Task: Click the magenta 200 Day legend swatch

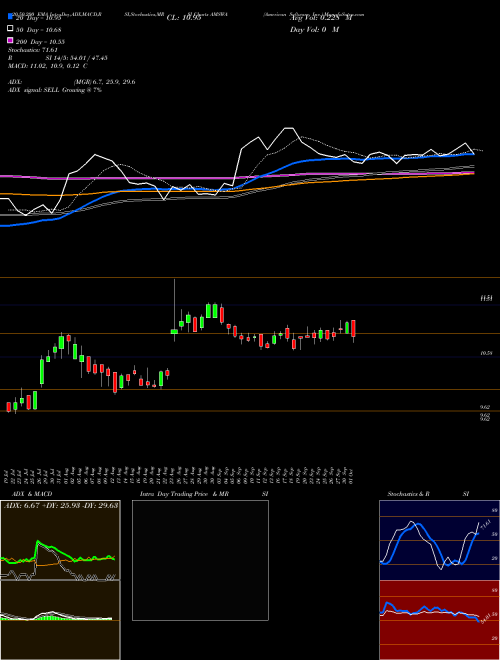Action: tap(10, 40)
